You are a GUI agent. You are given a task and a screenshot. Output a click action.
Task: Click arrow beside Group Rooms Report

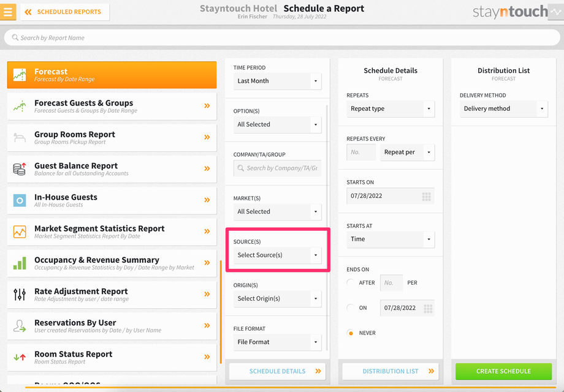pyautogui.click(x=207, y=137)
